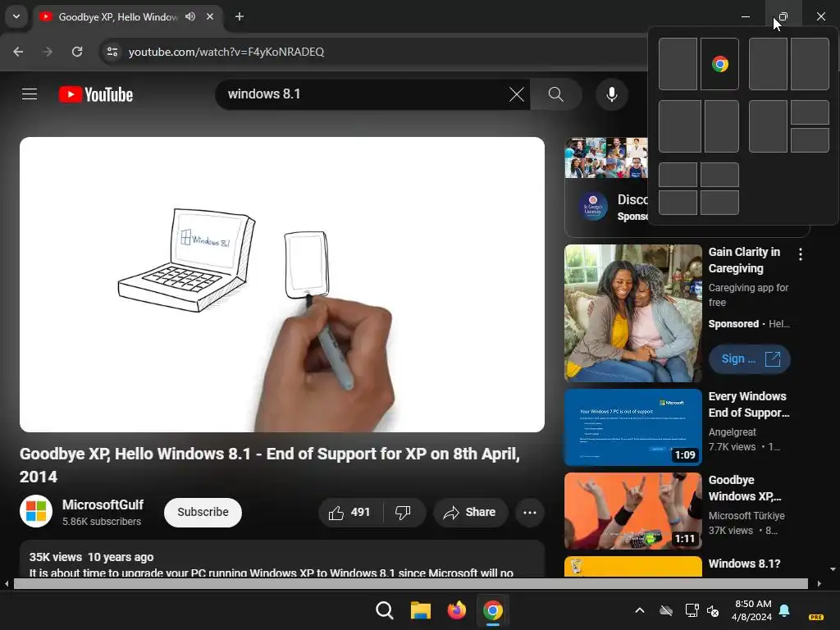Open Windows Search in the taskbar
The width and height of the screenshot is (840, 630).
tap(384, 610)
